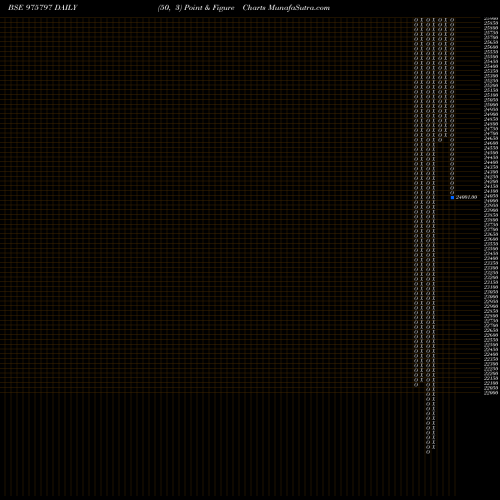The width and height of the screenshot is (500, 500).
Task: Click the 24097.00 price label
Action: point(466,197)
